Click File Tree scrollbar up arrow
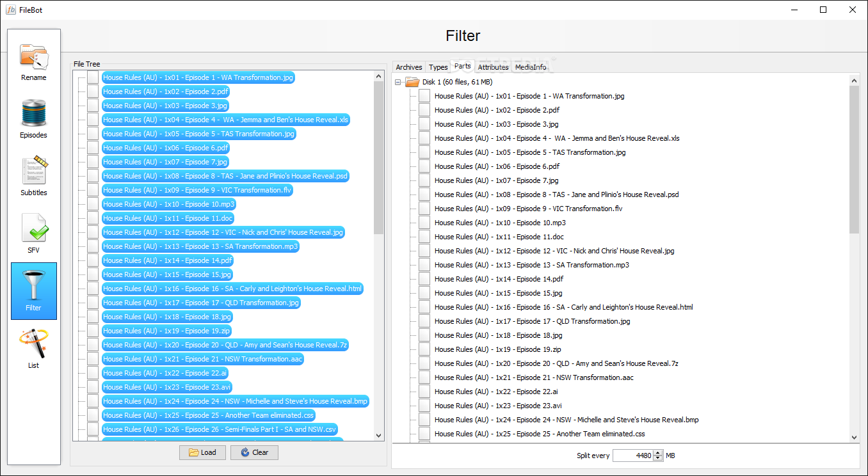This screenshot has height=476, width=868. click(x=378, y=76)
